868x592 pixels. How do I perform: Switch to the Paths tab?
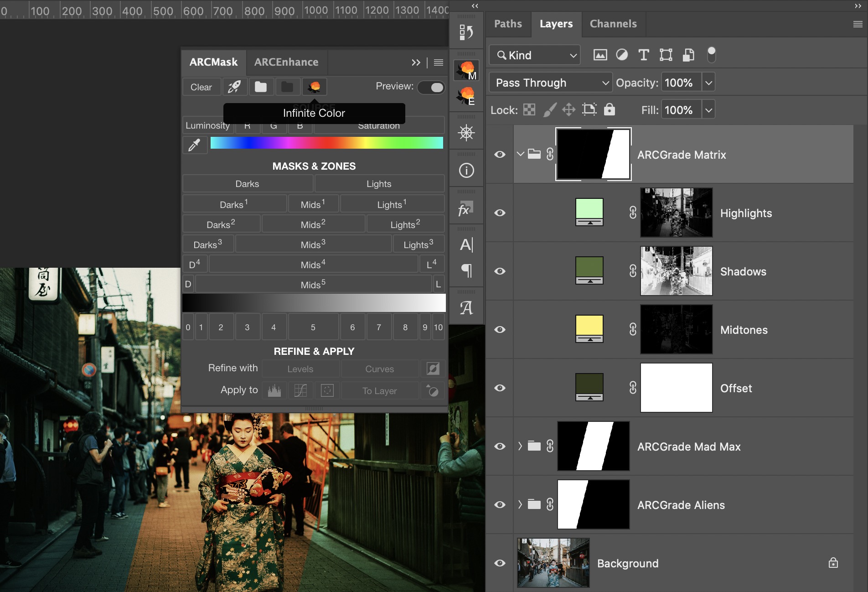(x=508, y=24)
